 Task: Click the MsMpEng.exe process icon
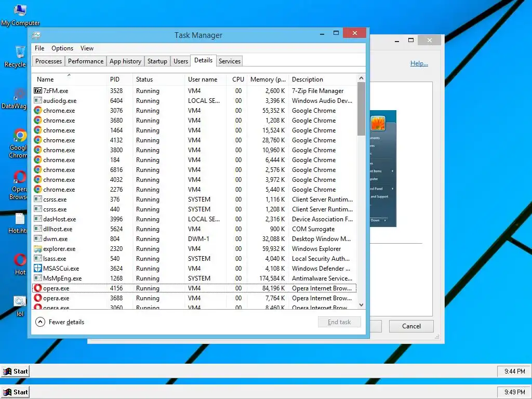point(37,278)
